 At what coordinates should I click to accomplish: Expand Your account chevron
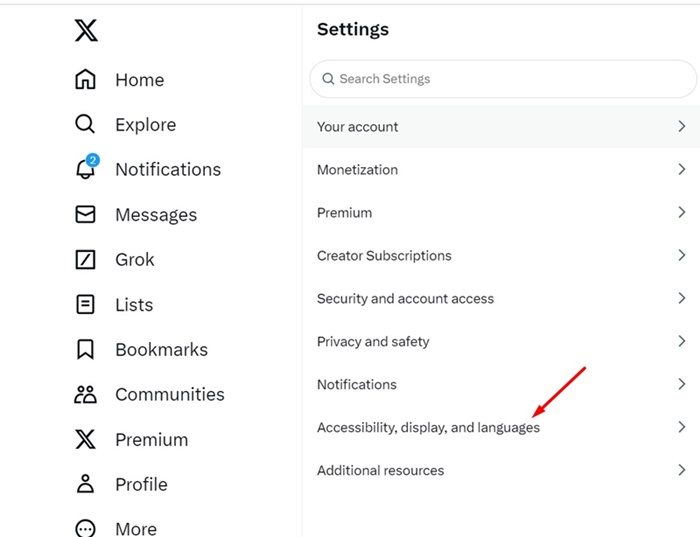click(x=681, y=126)
